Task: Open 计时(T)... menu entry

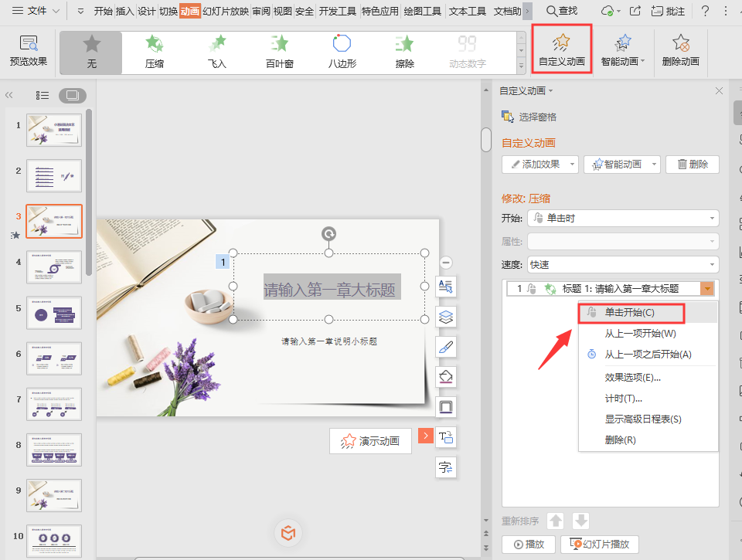Action: [x=623, y=399]
